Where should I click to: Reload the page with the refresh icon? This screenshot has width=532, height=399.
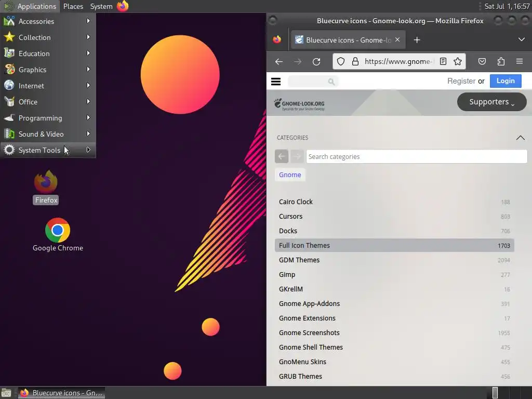tap(316, 61)
